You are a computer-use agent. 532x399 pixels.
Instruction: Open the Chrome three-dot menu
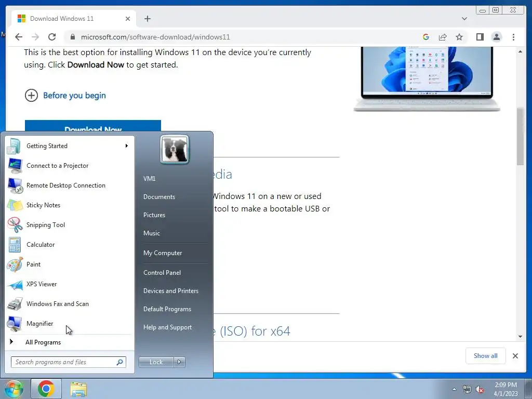[513, 37]
